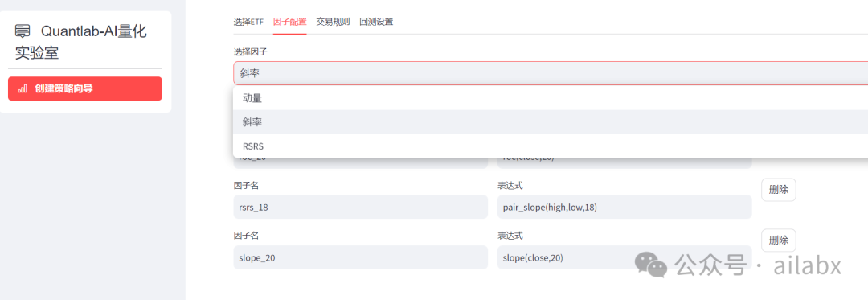Click the 表达式 label above slope(close,20)
Screen dimensions: 868x300
click(x=510, y=236)
